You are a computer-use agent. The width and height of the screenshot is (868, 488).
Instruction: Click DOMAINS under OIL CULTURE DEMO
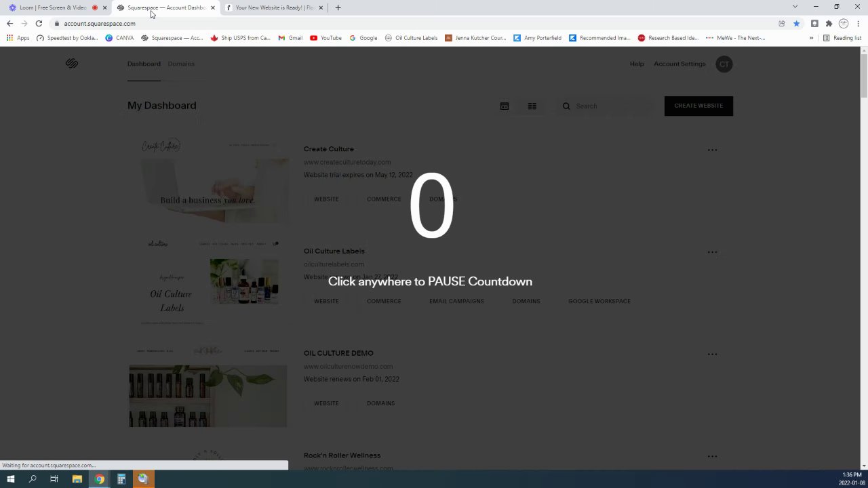pos(380,403)
